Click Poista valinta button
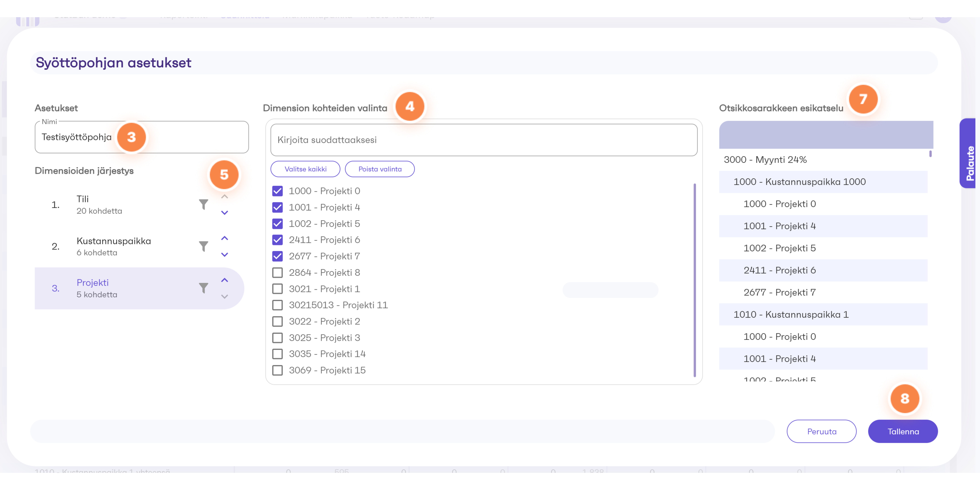Image resolution: width=980 pixels, height=490 pixels. 380,169
